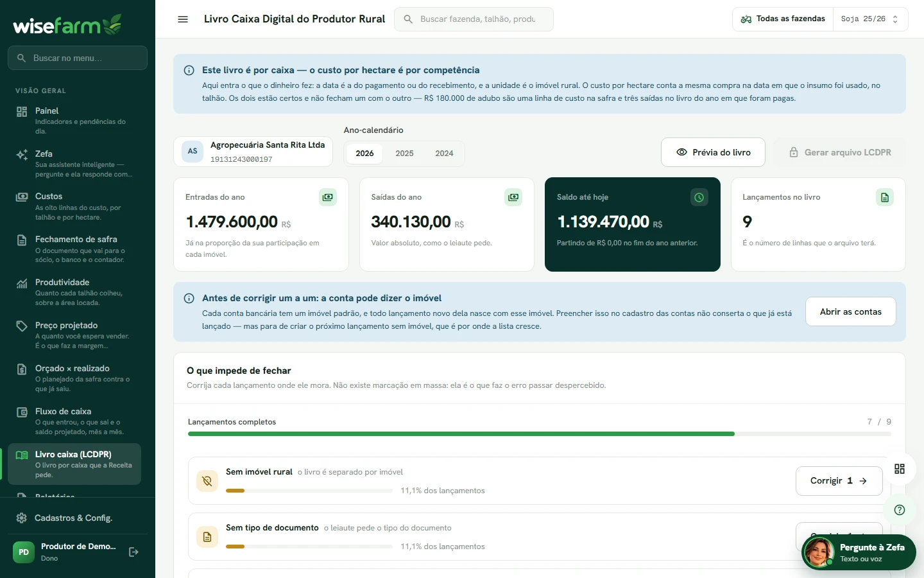
Task: Click the Wisefarm logo
Action: 67,24
